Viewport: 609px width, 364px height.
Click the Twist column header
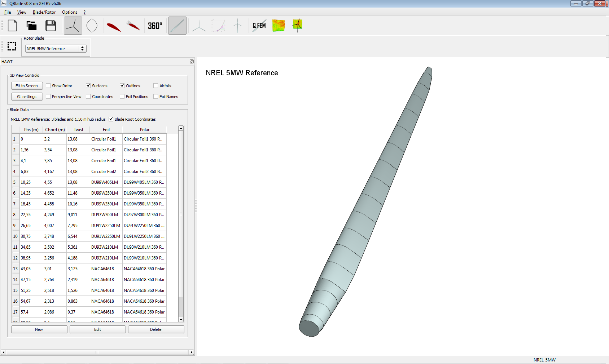78,130
